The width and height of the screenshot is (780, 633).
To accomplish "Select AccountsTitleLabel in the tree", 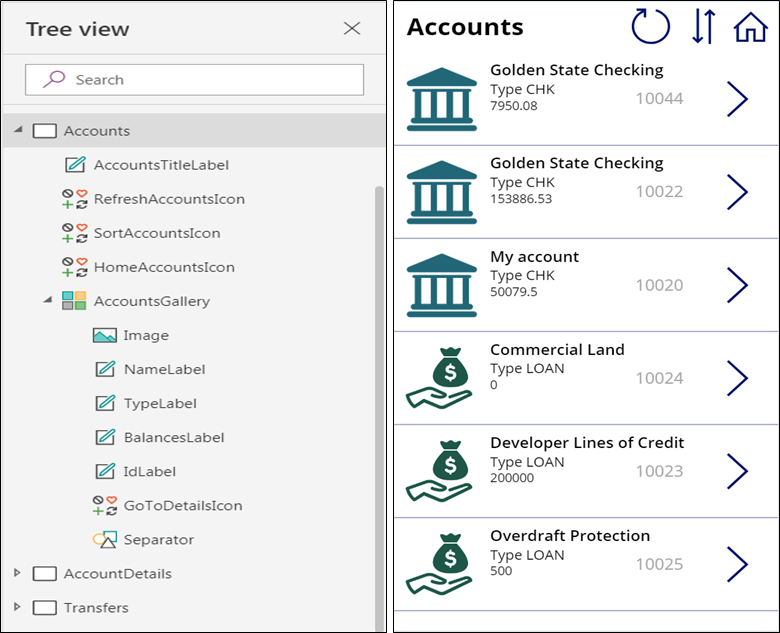I will 161,165.
